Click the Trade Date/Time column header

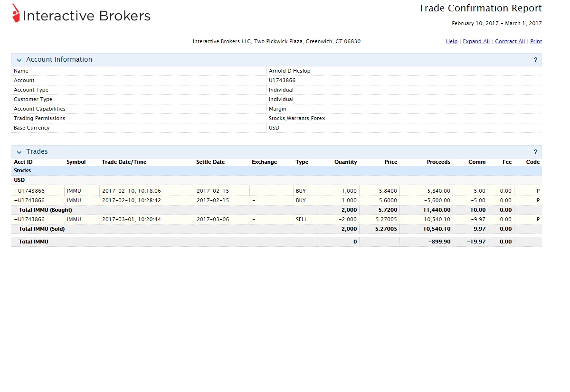click(124, 162)
